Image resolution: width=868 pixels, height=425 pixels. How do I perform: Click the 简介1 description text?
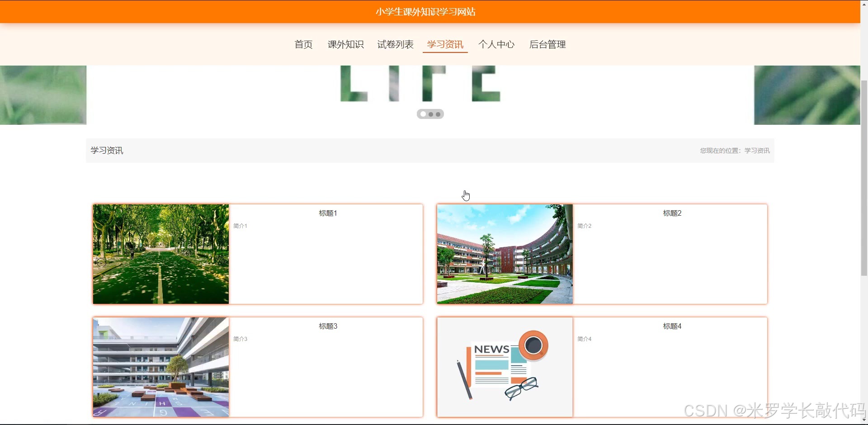240,226
